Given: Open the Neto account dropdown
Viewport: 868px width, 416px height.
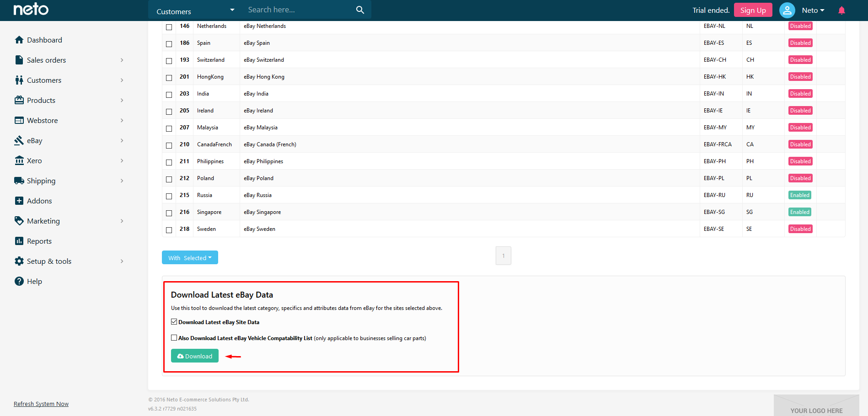Looking at the screenshot, I should [813, 10].
